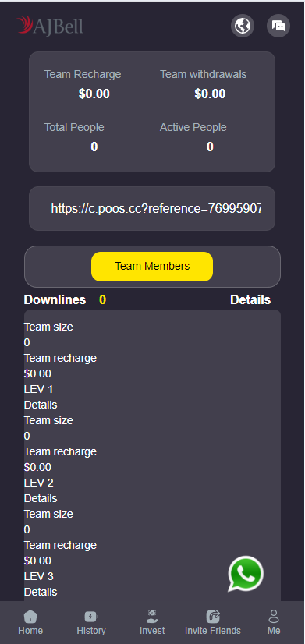
Task: Click the Total People count
Action: click(94, 147)
